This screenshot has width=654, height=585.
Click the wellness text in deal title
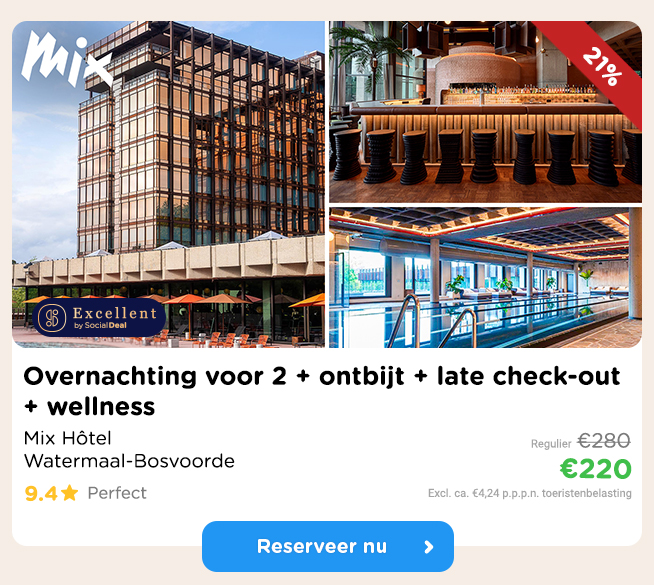(x=101, y=407)
